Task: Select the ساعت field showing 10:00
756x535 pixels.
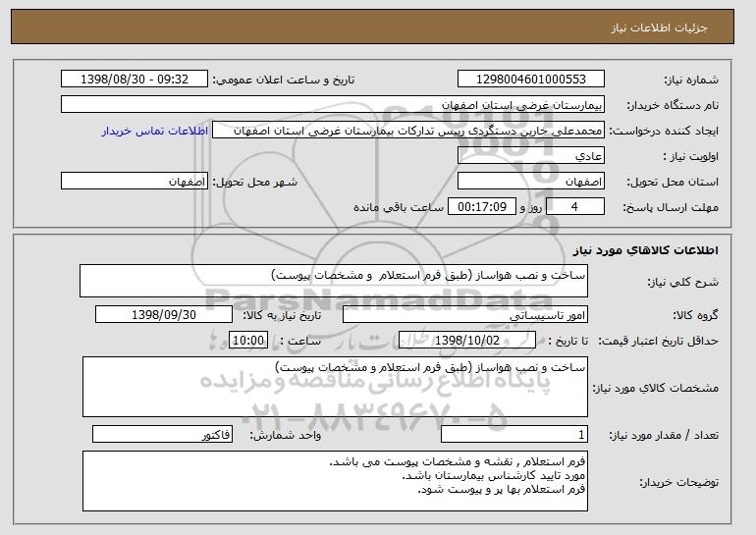Action: 248,341
